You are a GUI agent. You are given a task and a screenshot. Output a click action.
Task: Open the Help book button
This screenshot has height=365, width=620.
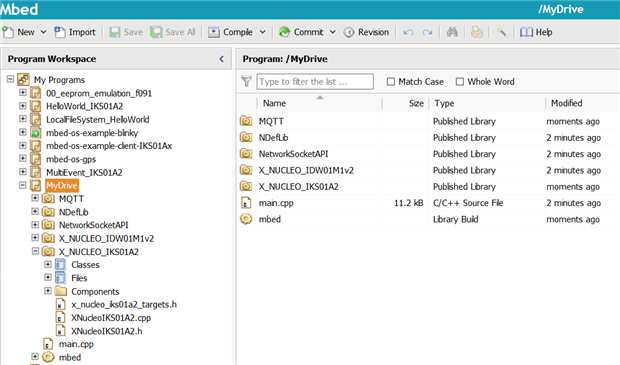pos(536,32)
